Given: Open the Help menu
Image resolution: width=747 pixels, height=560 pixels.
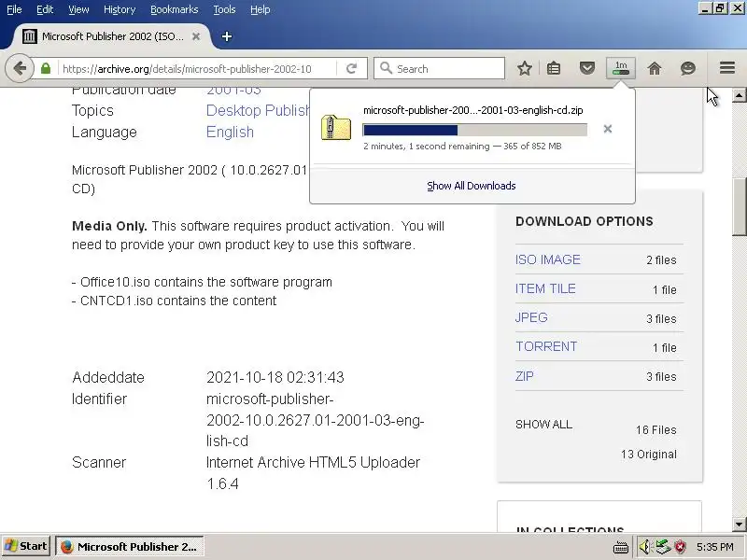Looking at the screenshot, I should (x=261, y=9).
